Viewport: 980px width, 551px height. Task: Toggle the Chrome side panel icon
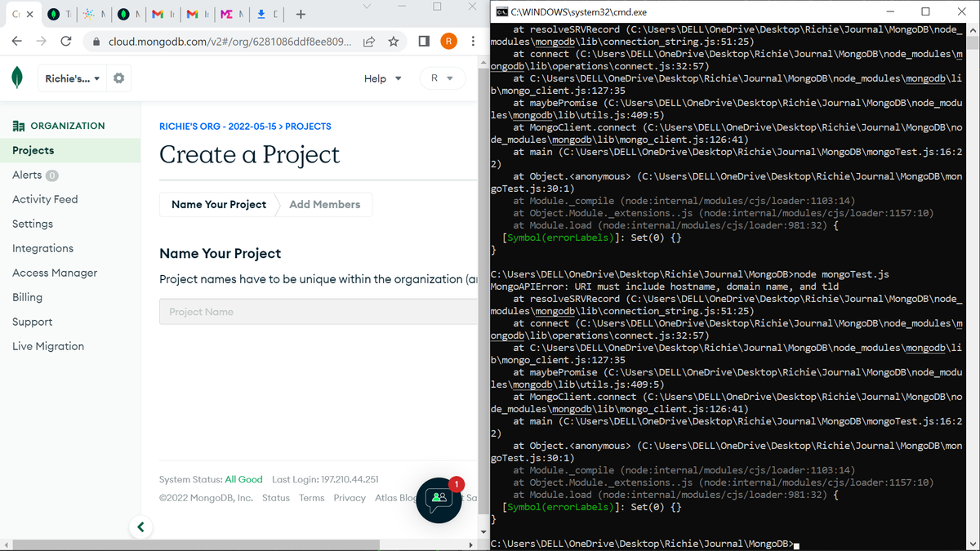pos(424,41)
